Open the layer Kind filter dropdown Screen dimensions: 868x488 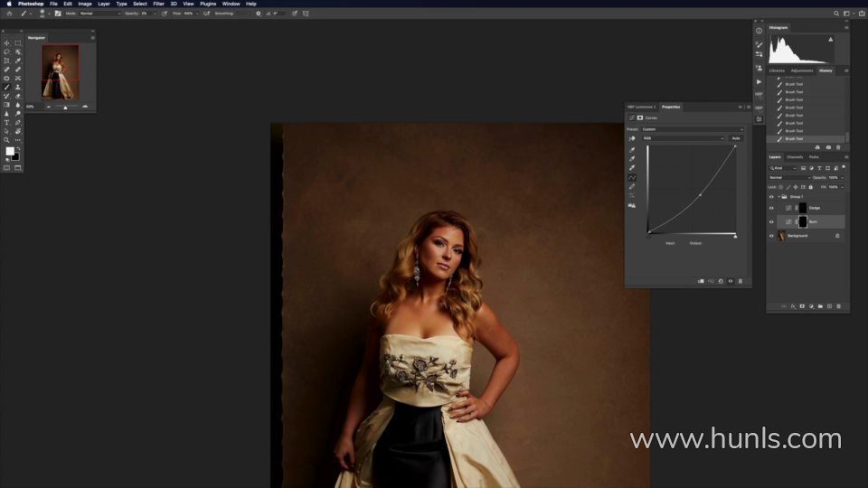tap(783, 168)
